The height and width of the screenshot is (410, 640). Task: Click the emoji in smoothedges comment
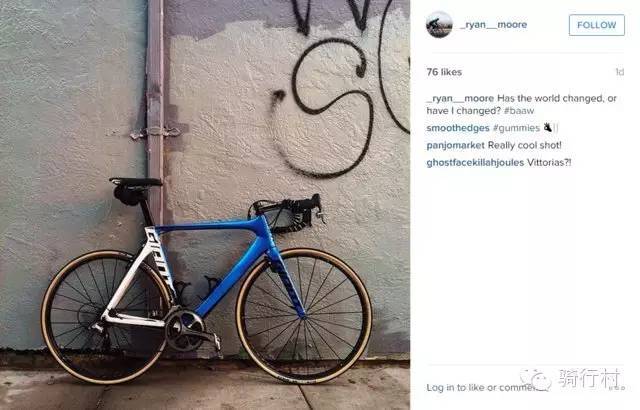tap(548, 128)
